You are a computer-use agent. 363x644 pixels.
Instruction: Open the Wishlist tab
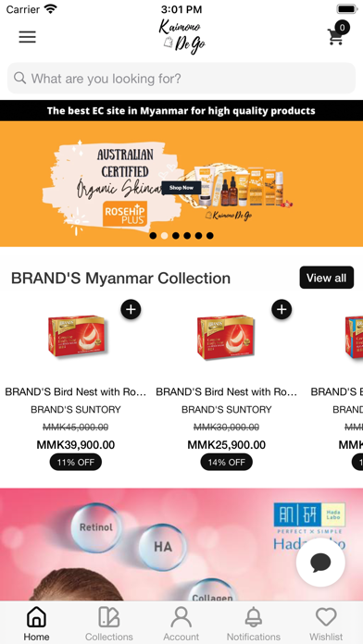pos(326,623)
